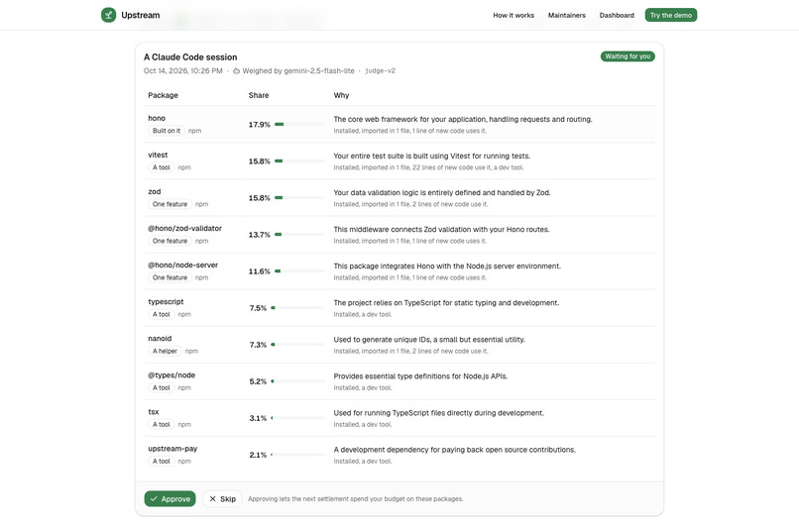
Task: Click the zod share progress bar
Action: tap(299, 197)
